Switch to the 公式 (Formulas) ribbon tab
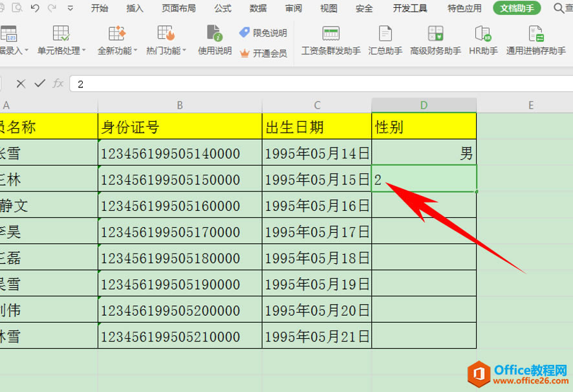 point(222,8)
